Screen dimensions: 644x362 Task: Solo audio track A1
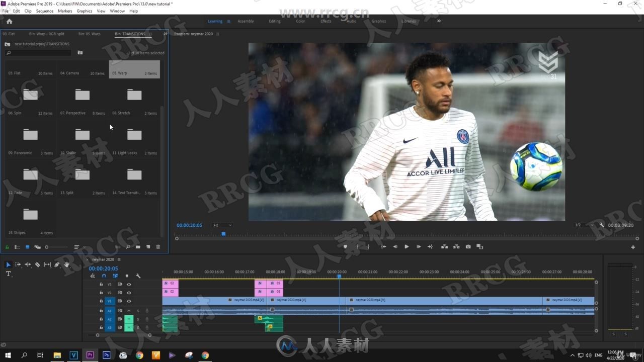coord(138,311)
